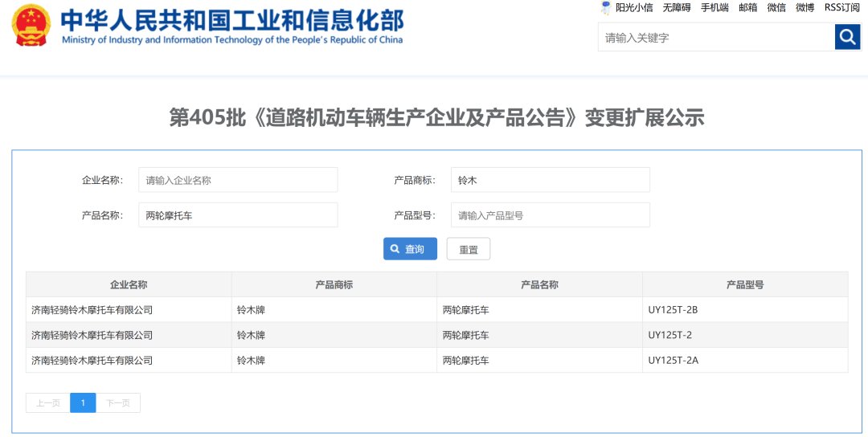Viewport: 868px width, 437px height.
Task: Click the blue 查询 button
Action: point(410,249)
